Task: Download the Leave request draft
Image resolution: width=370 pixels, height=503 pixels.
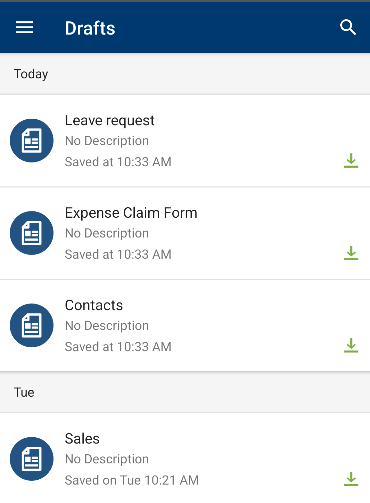Action: click(x=351, y=161)
